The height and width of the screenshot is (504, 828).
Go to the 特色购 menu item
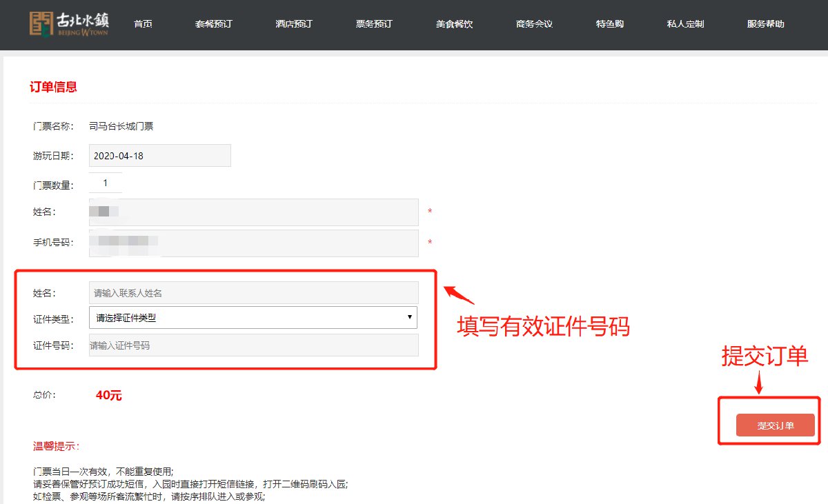click(610, 23)
